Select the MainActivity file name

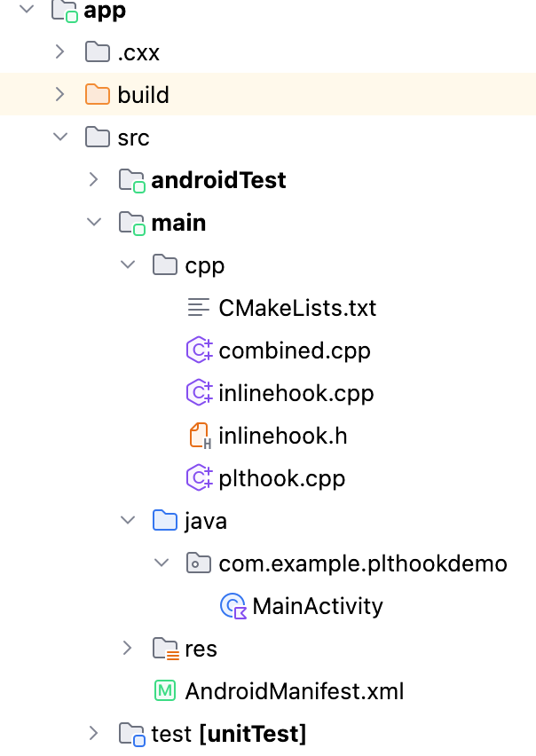click(318, 606)
